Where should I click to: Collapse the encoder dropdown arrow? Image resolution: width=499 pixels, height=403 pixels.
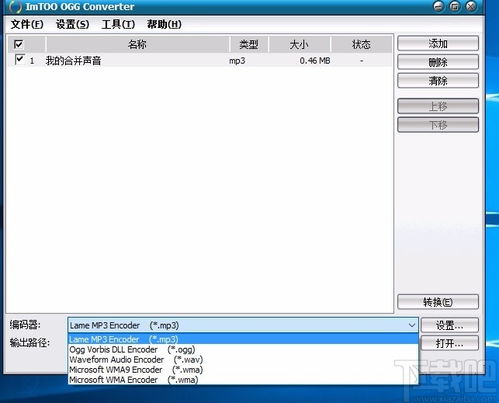pyautogui.click(x=412, y=325)
